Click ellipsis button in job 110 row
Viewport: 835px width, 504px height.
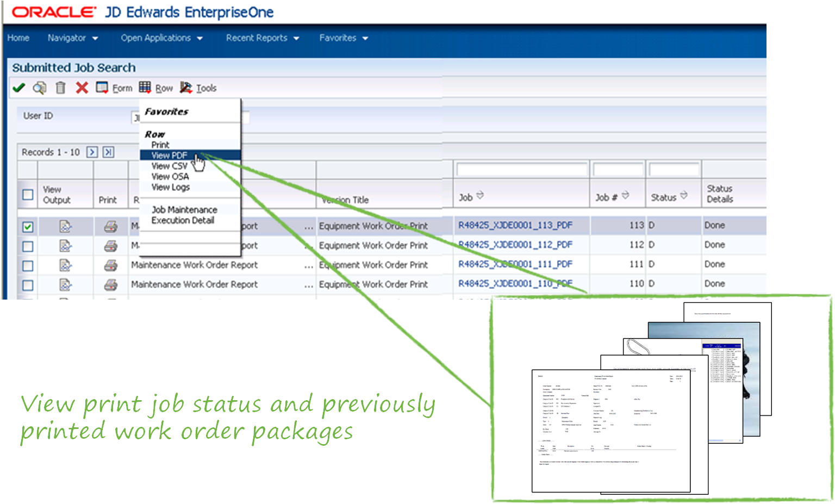point(309,285)
